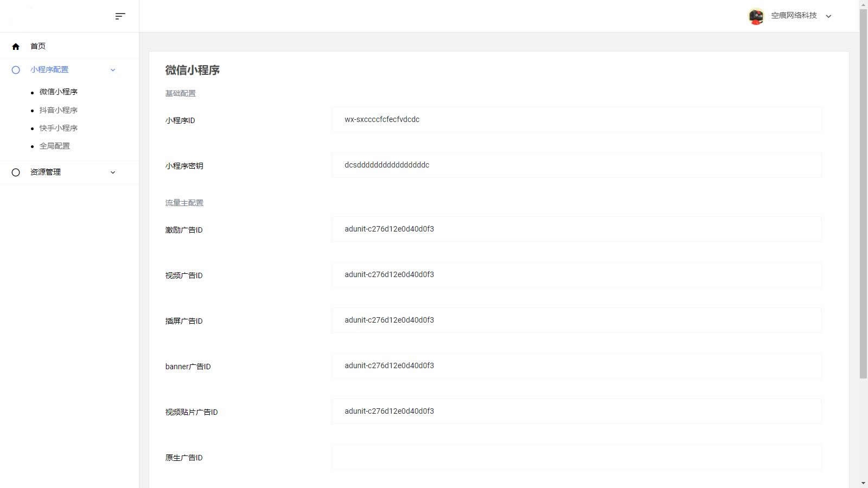Navigate to 首页 home page
Screen dimensions: 868x488
(x=38, y=47)
